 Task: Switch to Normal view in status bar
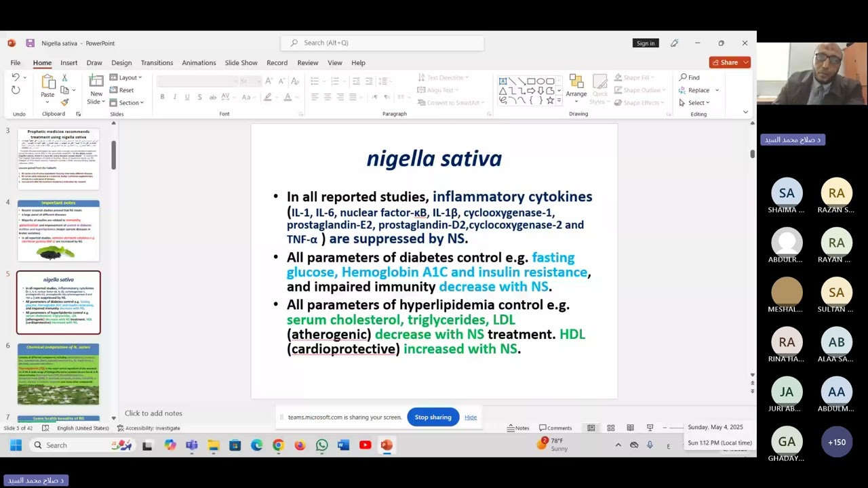pyautogui.click(x=591, y=428)
